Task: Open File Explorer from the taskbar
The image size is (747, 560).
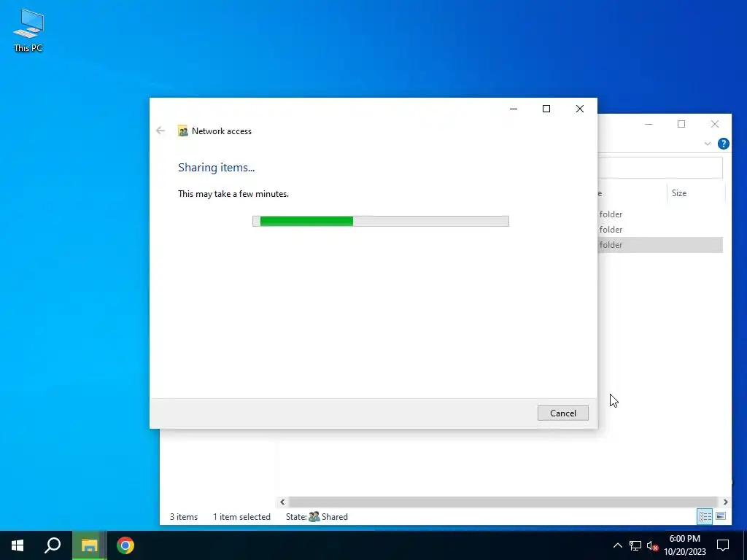Action: pos(89,545)
